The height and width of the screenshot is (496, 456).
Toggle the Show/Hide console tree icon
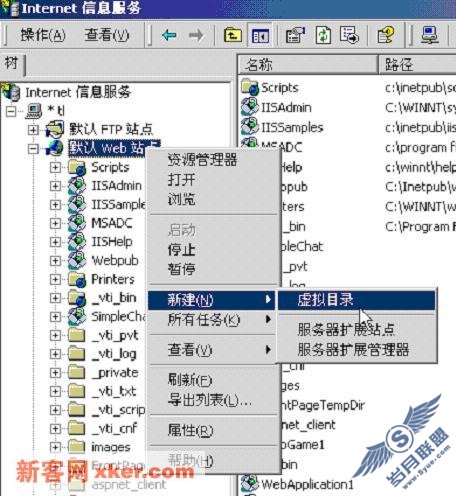point(260,35)
